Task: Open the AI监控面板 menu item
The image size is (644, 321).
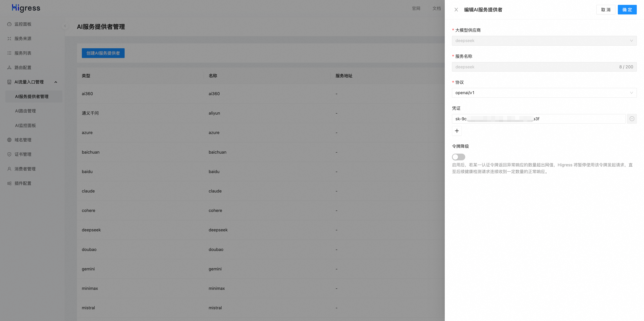Action: click(x=25, y=125)
